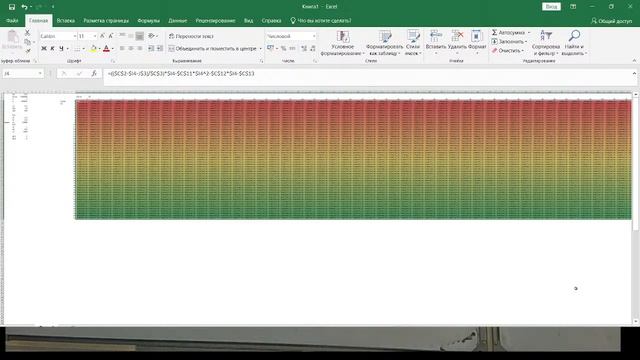Open insert function fx dialog

click(94, 73)
